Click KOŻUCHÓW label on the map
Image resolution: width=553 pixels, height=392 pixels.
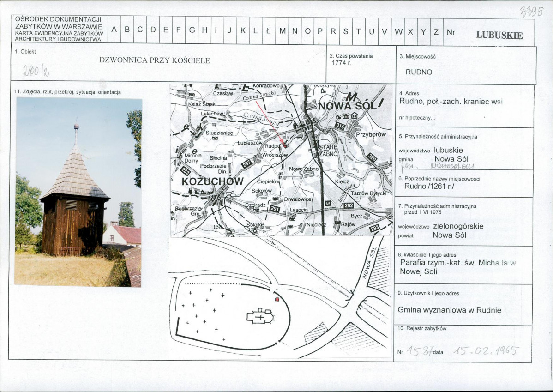point(213,181)
